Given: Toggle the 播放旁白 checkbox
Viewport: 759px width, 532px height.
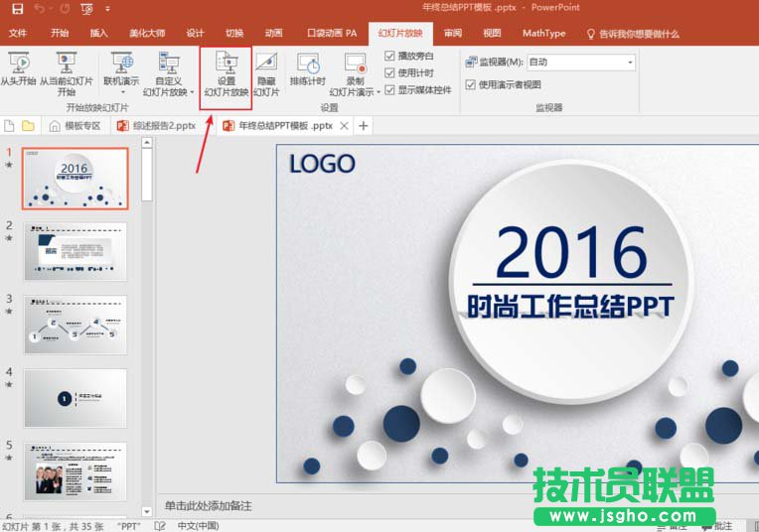Looking at the screenshot, I should pyautogui.click(x=389, y=57).
